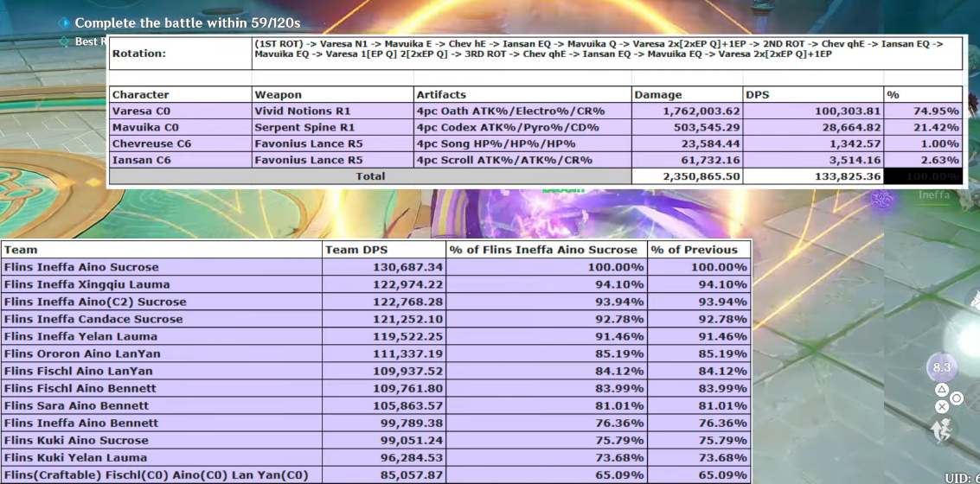Tap the sprint dash icon
The height and width of the screenshot is (484, 980).
click(x=942, y=431)
